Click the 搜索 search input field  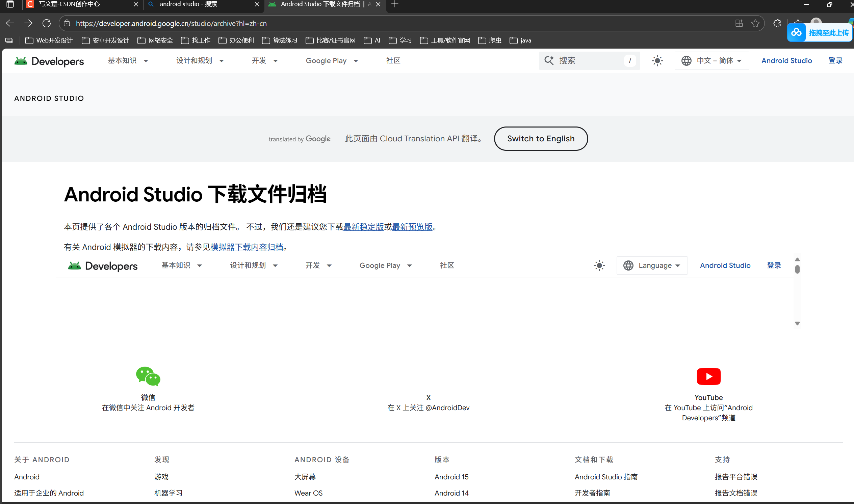[x=589, y=61]
